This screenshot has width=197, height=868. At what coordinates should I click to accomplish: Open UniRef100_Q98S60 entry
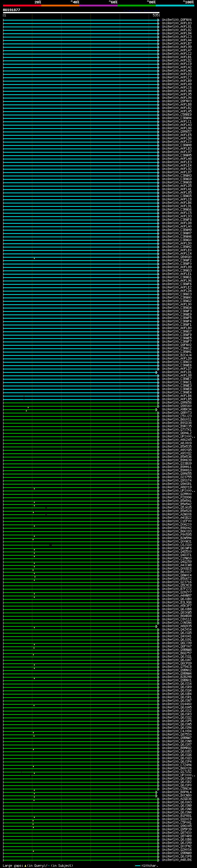(x=176, y=406)
